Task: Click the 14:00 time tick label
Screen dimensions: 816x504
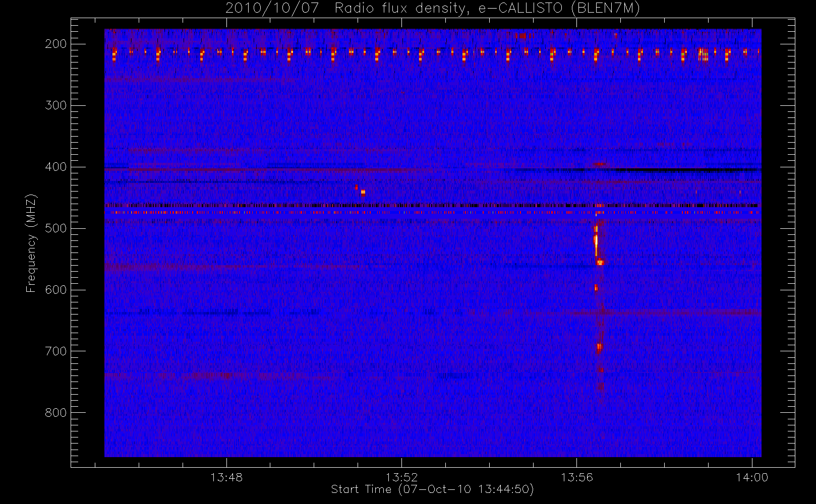Action: pyautogui.click(x=751, y=477)
